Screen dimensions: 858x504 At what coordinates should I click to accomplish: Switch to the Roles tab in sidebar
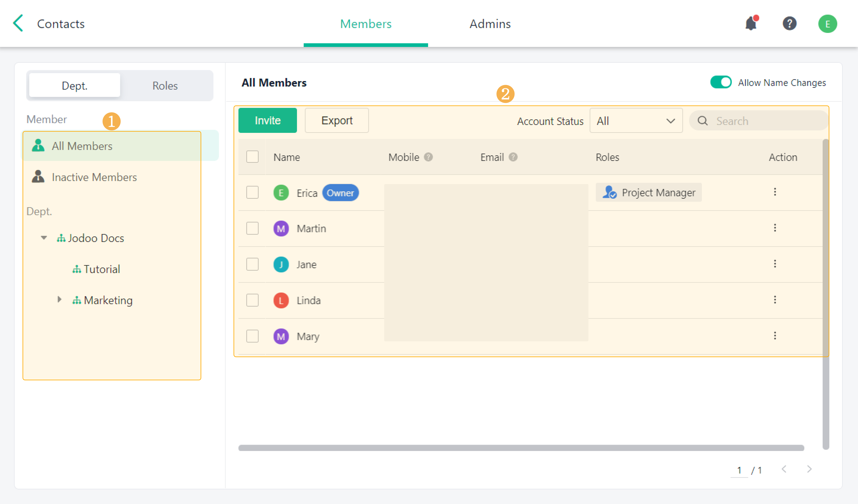click(x=165, y=85)
